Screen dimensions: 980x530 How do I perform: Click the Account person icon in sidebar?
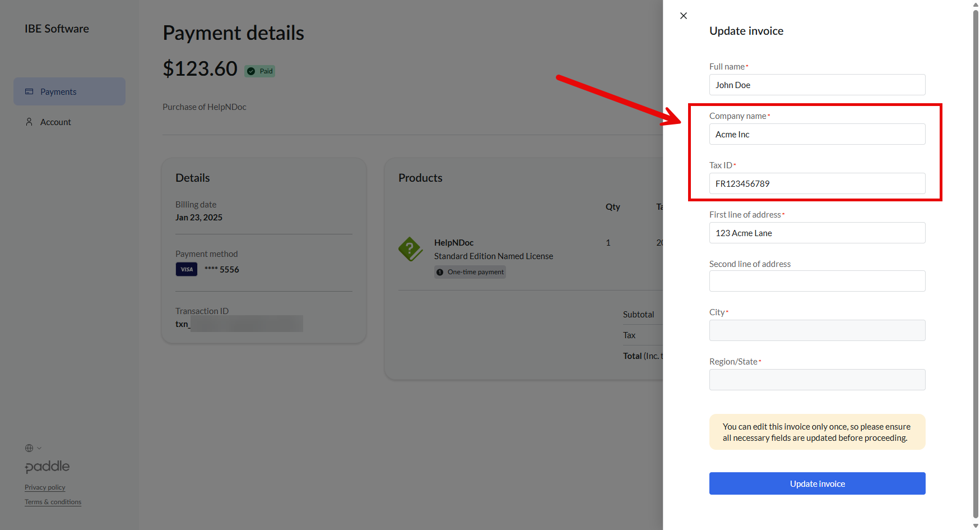[29, 122]
